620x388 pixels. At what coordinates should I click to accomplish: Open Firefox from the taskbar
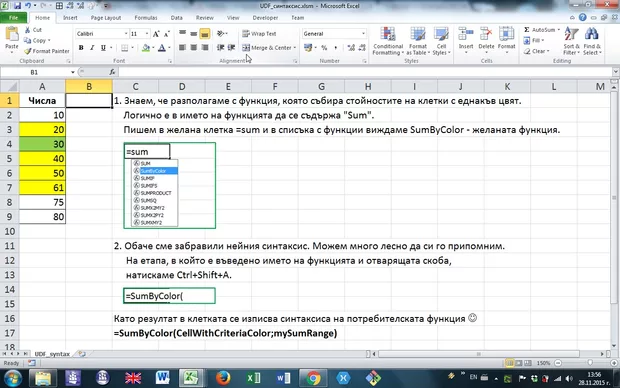223,378
